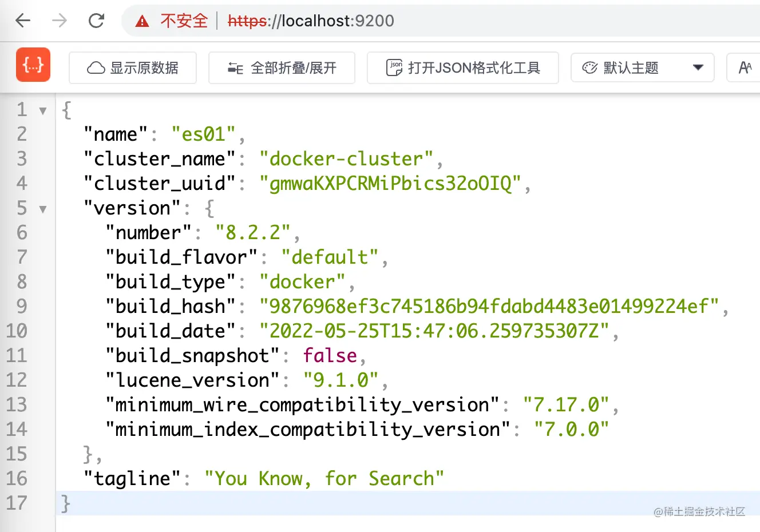Click the "version" key
The height and width of the screenshot is (532, 760).
click(133, 208)
